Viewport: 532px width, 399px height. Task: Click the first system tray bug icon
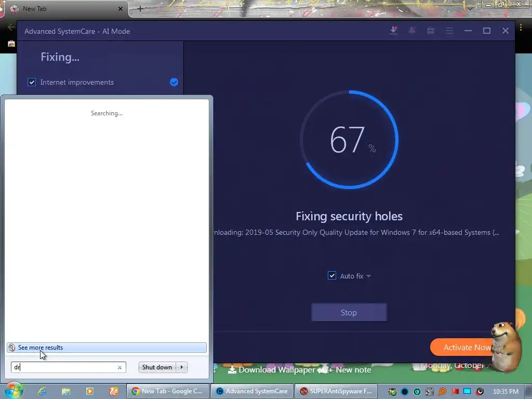(392, 392)
